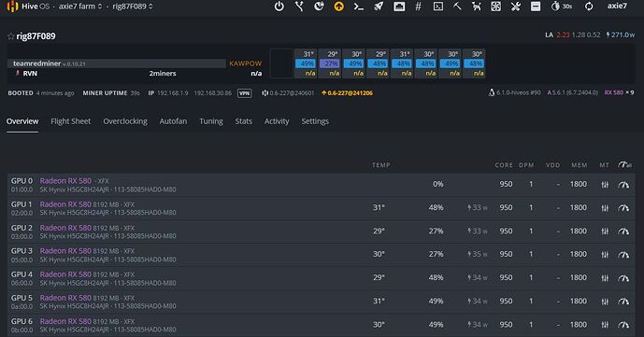Open the axie7 account menu
Screen dimensions: 644x337
[x=617, y=7]
